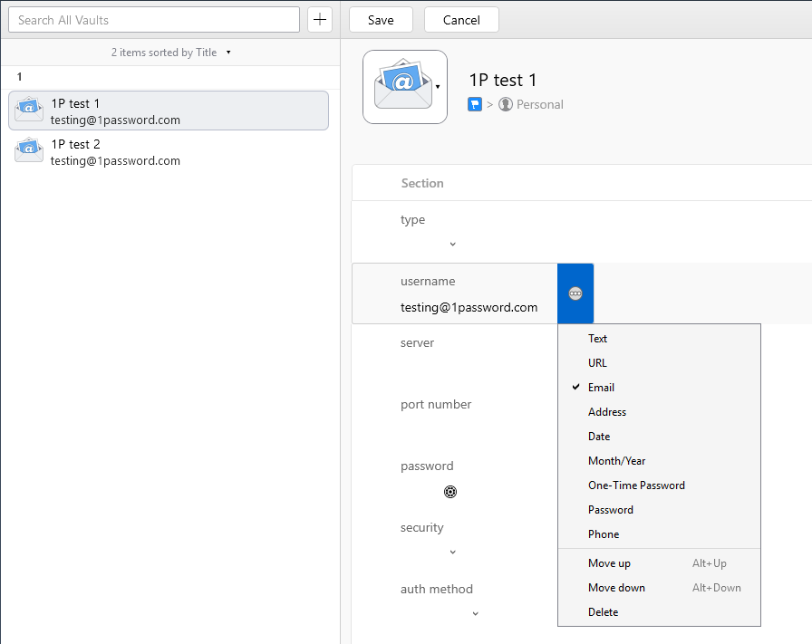Viewport: 812px width, 644px height.
Task: Open the item icon dropdown arrow
Action: (x=438, y=87)
